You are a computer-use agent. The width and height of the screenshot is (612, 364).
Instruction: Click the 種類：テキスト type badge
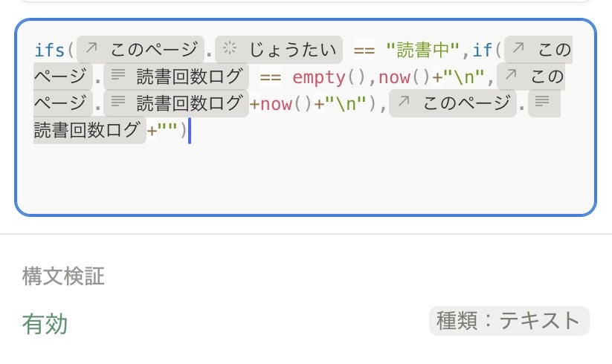(x=509, y=321)
